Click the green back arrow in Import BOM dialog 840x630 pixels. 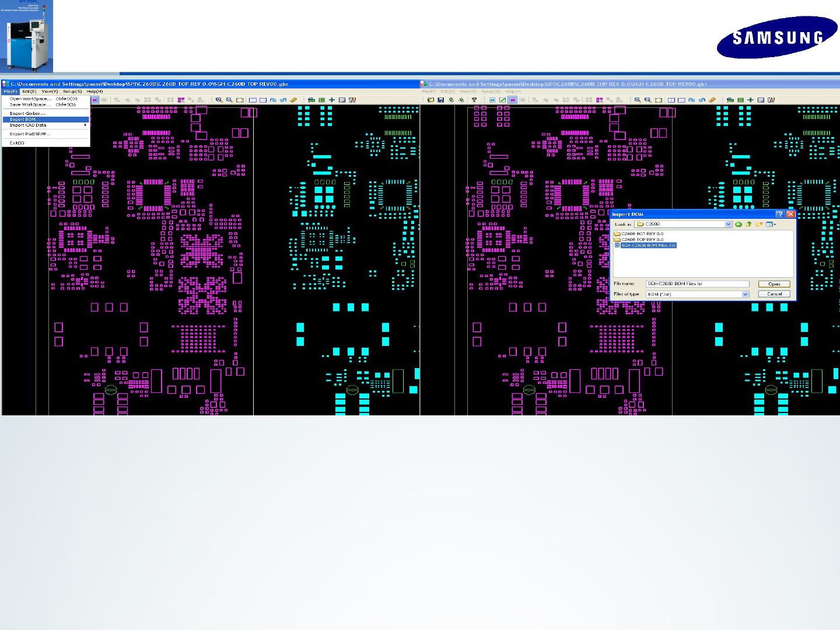click(738, 224)
